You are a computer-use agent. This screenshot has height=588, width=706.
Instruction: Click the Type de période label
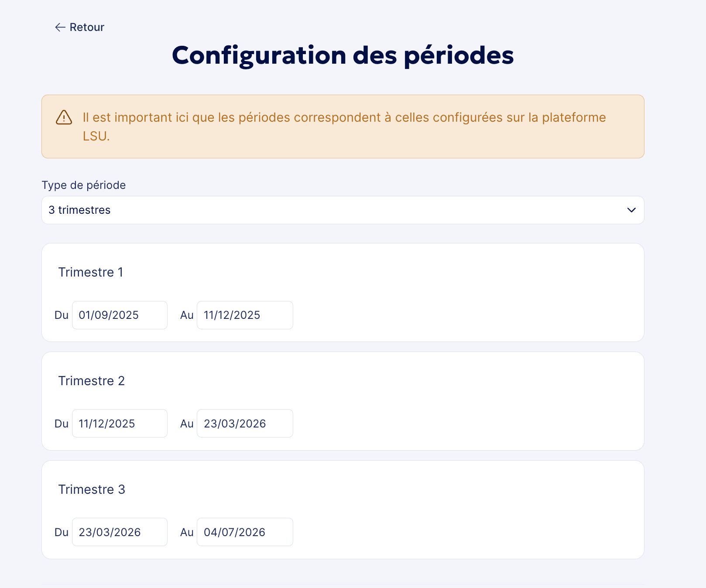point(83,185)
